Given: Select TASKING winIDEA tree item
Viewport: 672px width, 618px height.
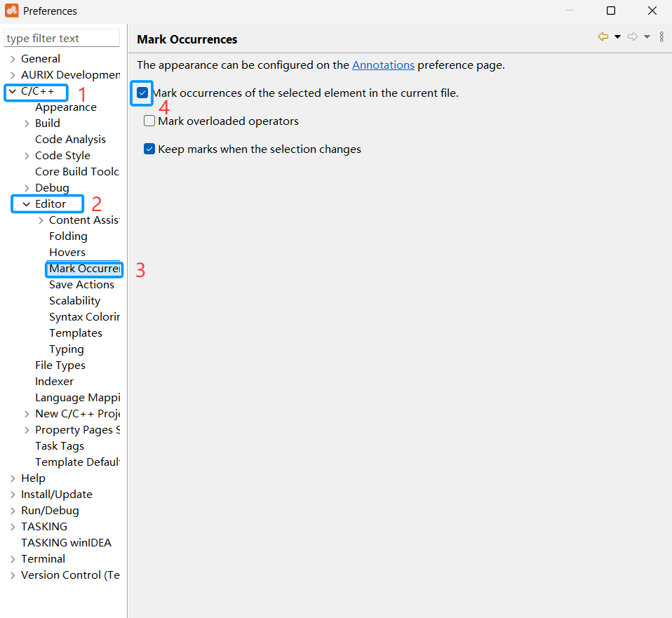Looking at the screenshot, I should click(66, 542).
